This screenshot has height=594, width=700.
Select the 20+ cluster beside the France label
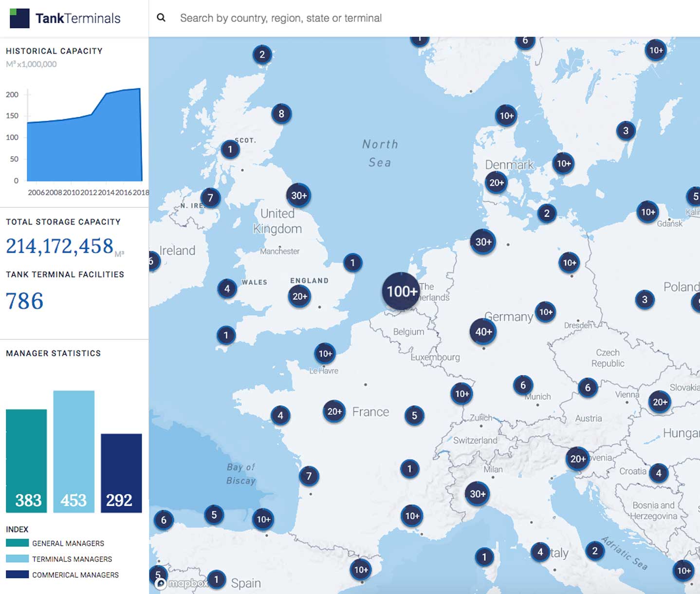point(334,411)
